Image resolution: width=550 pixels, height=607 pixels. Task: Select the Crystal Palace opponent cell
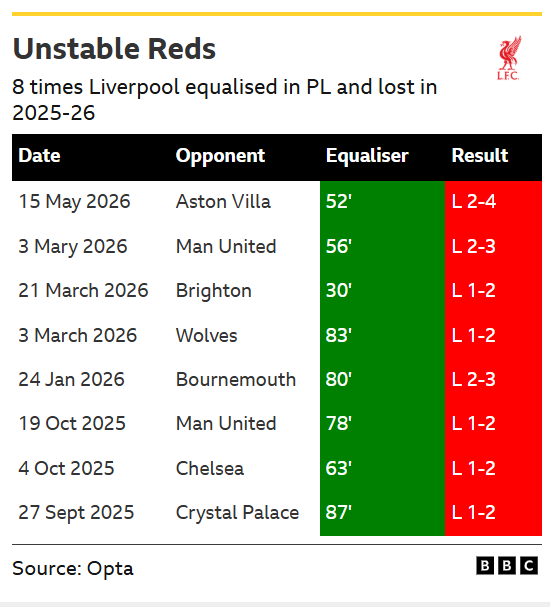[237, 513]
